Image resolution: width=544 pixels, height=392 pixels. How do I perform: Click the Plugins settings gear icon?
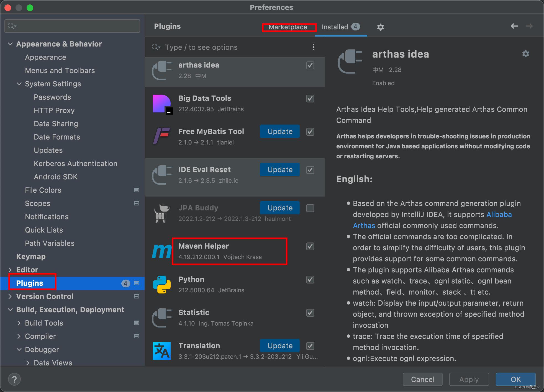click(x=380, y=27)
